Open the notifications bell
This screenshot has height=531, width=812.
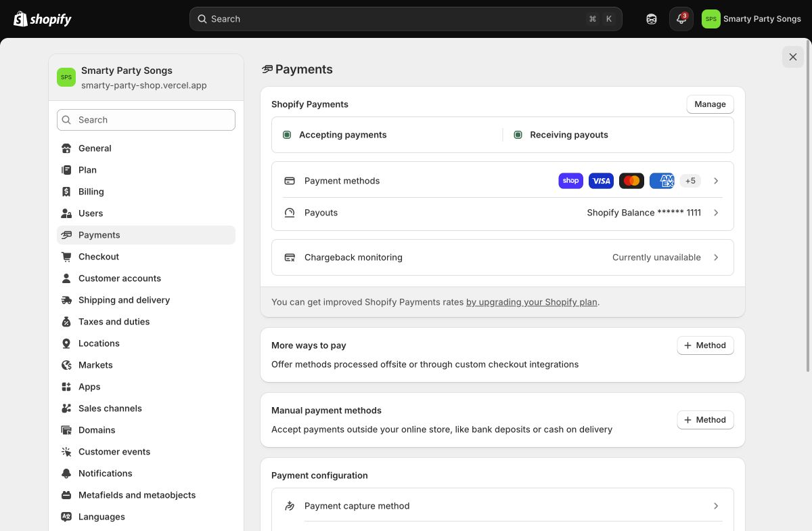tap(681, 19)
